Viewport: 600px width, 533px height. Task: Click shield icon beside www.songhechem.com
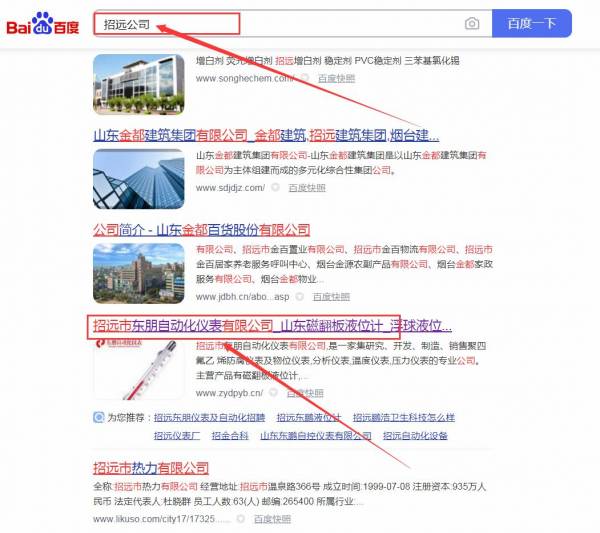(x=307, y=78)
